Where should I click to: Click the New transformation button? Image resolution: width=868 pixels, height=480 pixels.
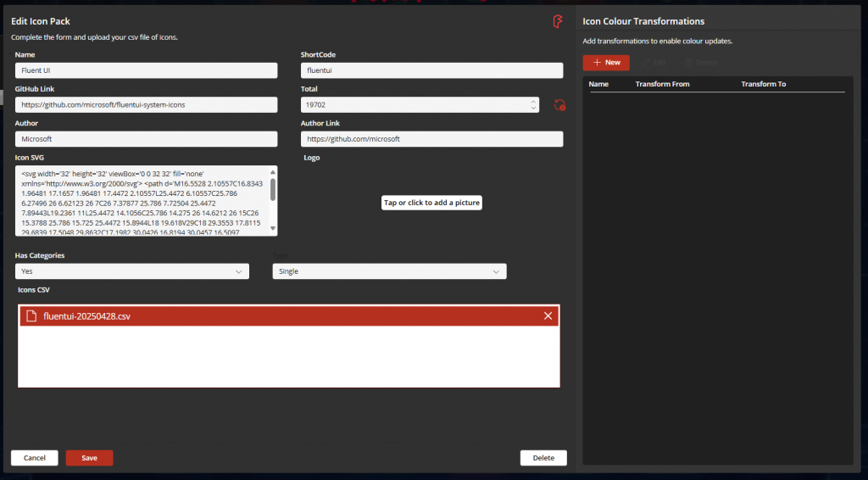[x=606, y=63]
